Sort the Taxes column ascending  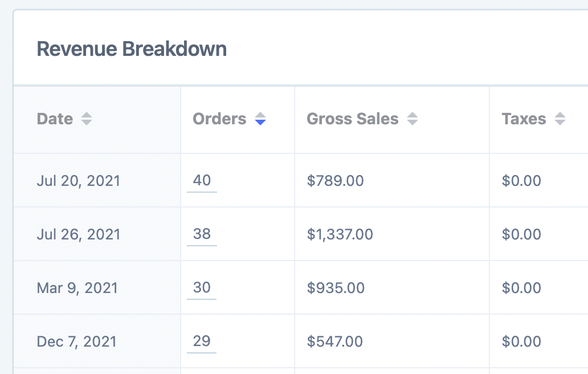(560, 116)
